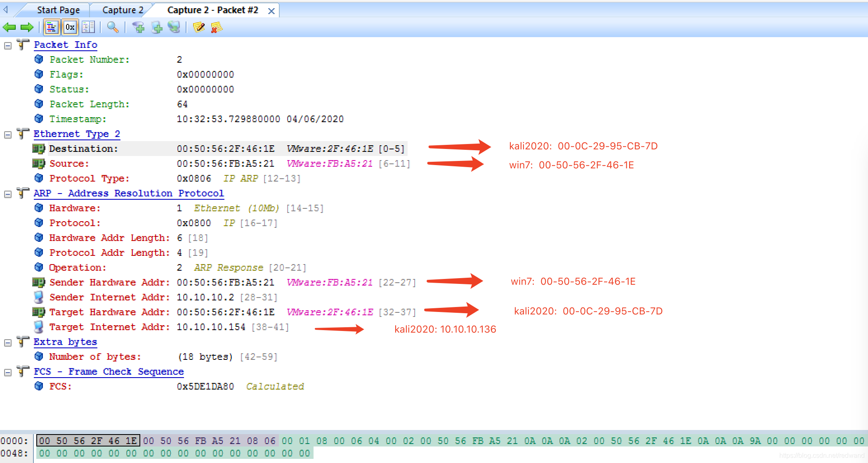The height and width of the screenshot is (463, 868).
Task: Click the Ethernet Type 2 tree node icon
Action: pyautogui.click(x=23, y=133)
